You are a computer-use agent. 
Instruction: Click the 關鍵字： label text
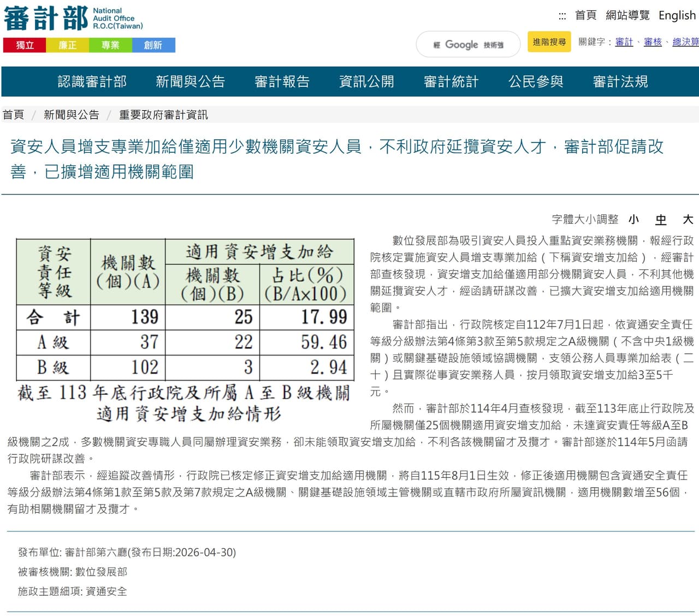pos(596,42)
